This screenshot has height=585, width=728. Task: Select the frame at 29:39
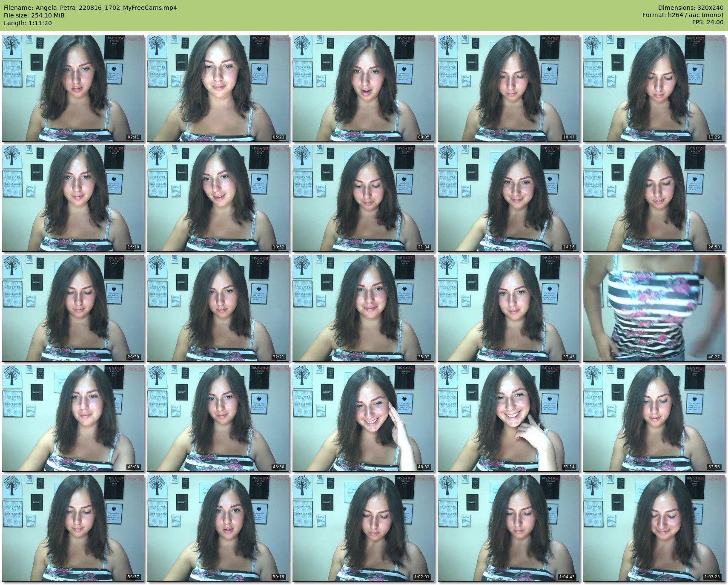pos(73,308)
